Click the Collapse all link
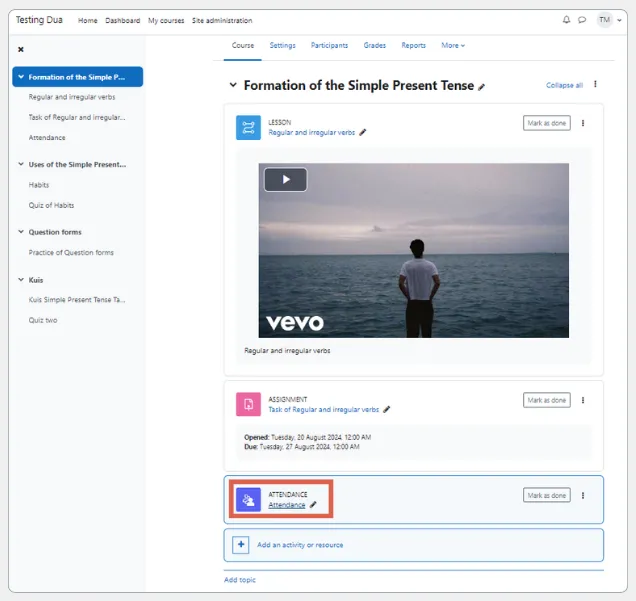This screenshot has width=636, height=601. (564, 85)
